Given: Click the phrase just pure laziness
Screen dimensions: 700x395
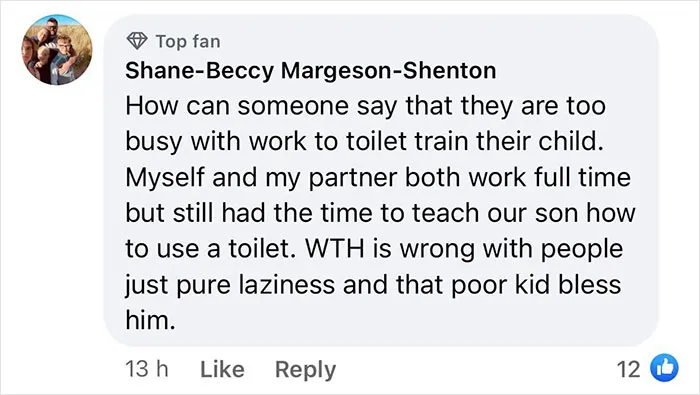Looking at the screenshot, I should 230,286.
